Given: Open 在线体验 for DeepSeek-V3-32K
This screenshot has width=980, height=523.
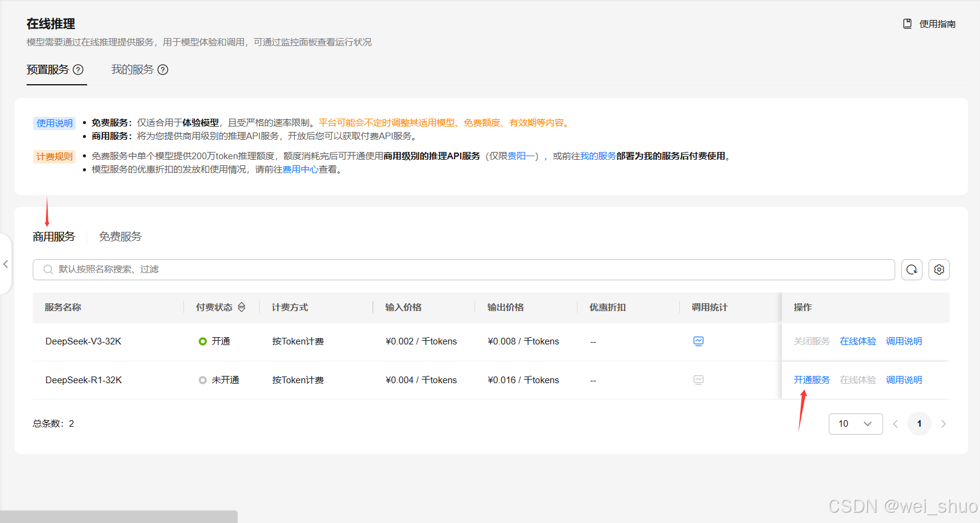Looking at the screenshot, I should pos(858,341).
